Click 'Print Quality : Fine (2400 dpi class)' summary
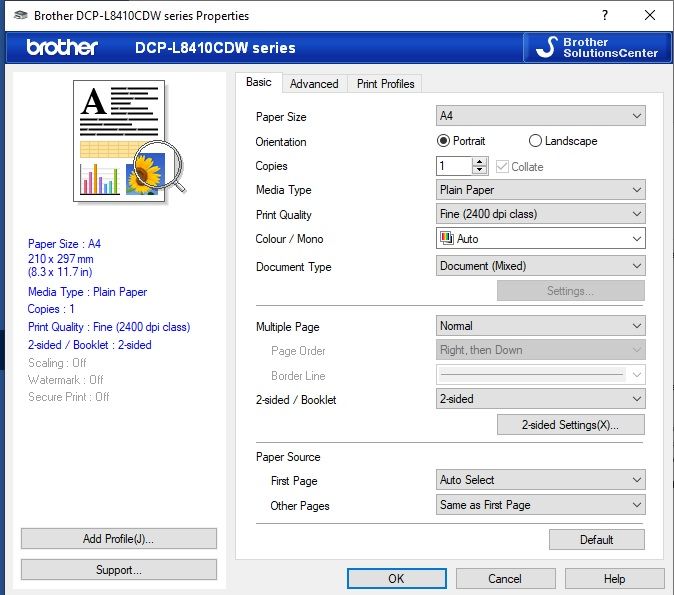Screen dimensions: 674x595 click(109, 327)
